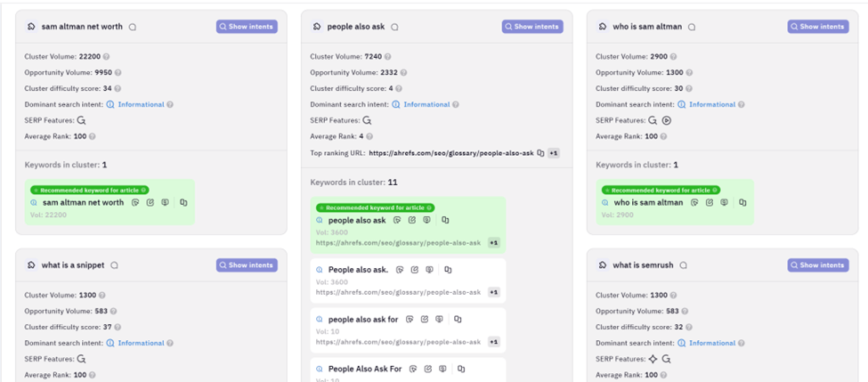Open comment bubble beside what is semrush title
This screenshot has height=382, width=868.
(683, 265)
